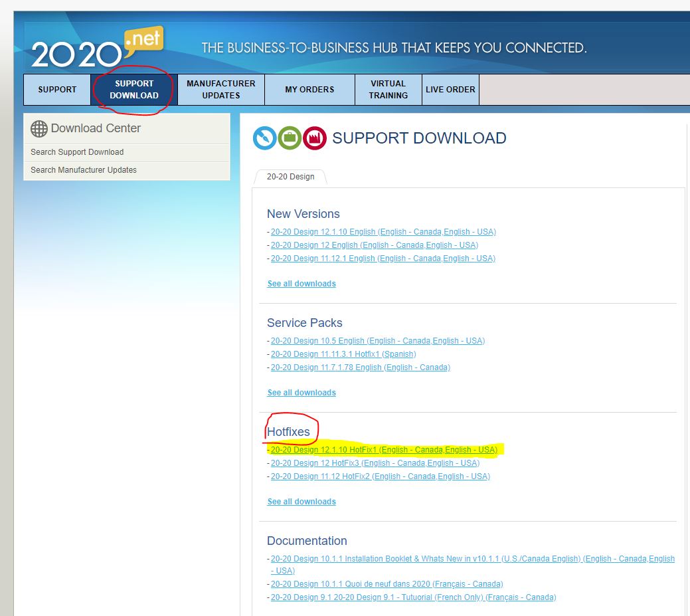Click the SUPPORT DOWNLOAD page title
This screenshot has width=690, height=616.
[x=419, y=138]
